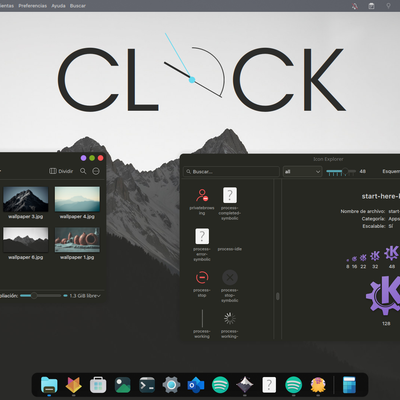This screenshot has width=400, height=400.
Task: Click the search icon in file manager
Action: (83, 171)
